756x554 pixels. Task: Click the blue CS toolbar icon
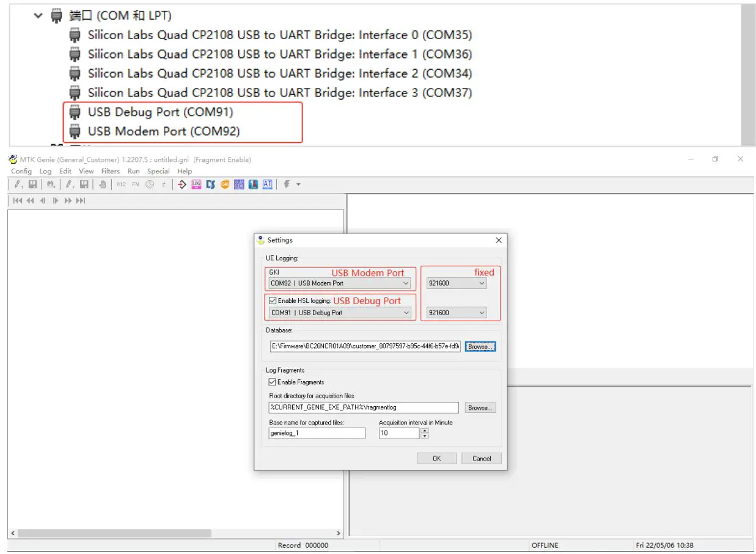[211, 184]
